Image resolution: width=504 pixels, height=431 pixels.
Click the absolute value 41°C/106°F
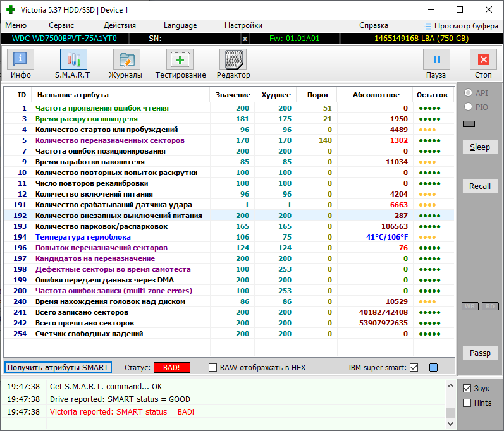[x=386, y=237]
